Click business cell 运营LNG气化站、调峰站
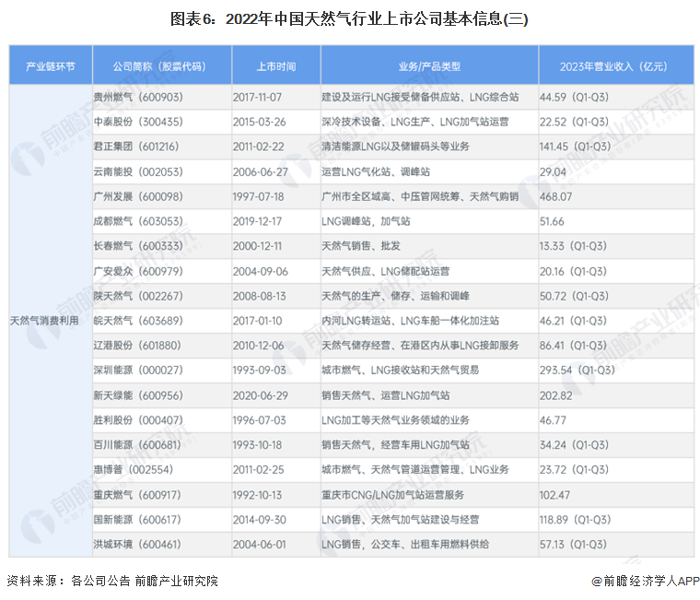 point(376,171)
